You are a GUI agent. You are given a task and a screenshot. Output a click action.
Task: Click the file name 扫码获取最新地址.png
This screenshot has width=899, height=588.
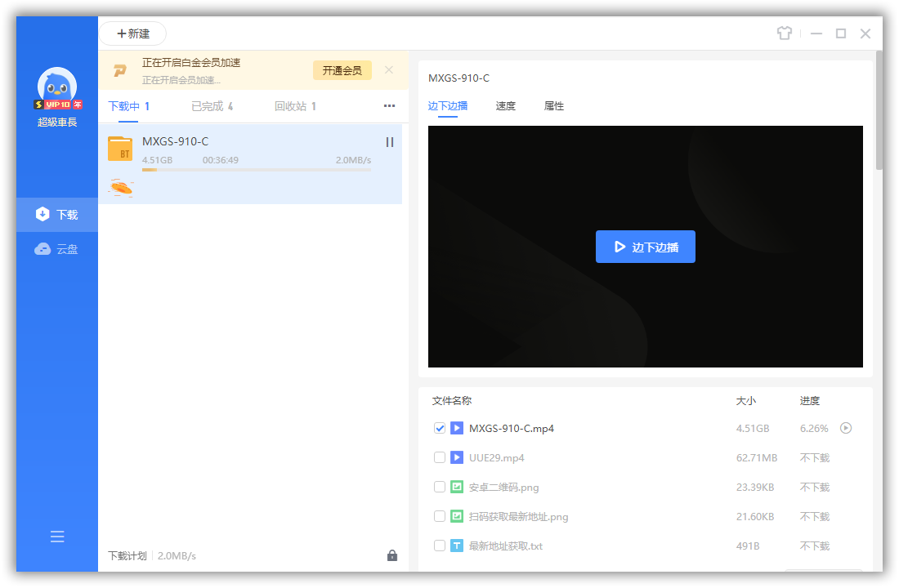pyautogui.click(x=518, y=516)
